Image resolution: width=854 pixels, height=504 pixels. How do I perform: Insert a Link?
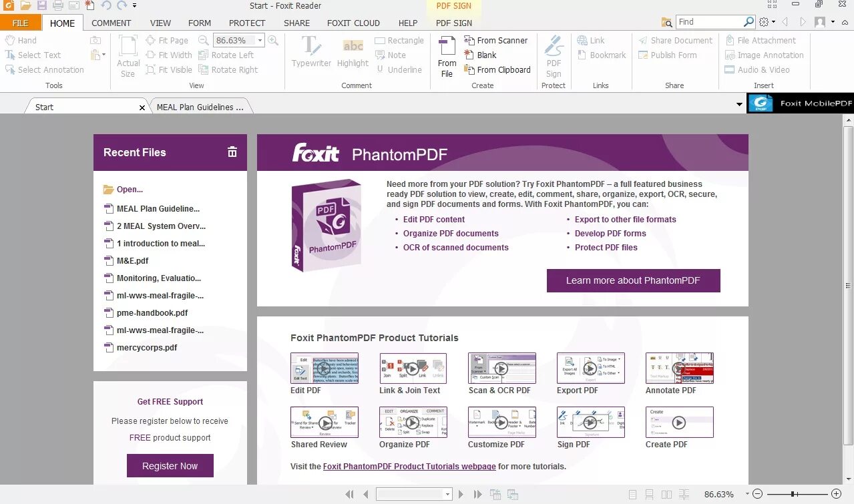591,40
